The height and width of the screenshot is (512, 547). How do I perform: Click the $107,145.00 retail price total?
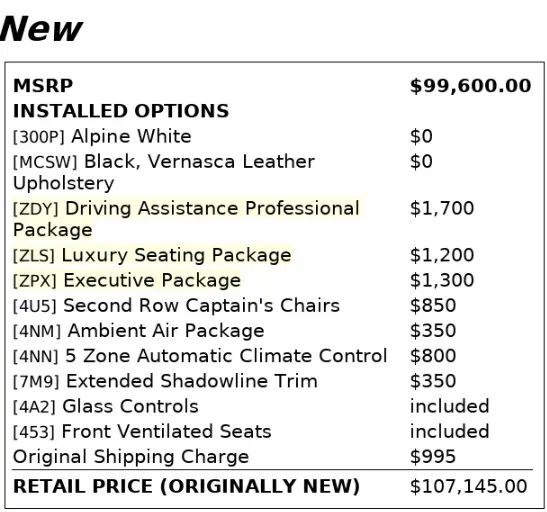[468, 487]
